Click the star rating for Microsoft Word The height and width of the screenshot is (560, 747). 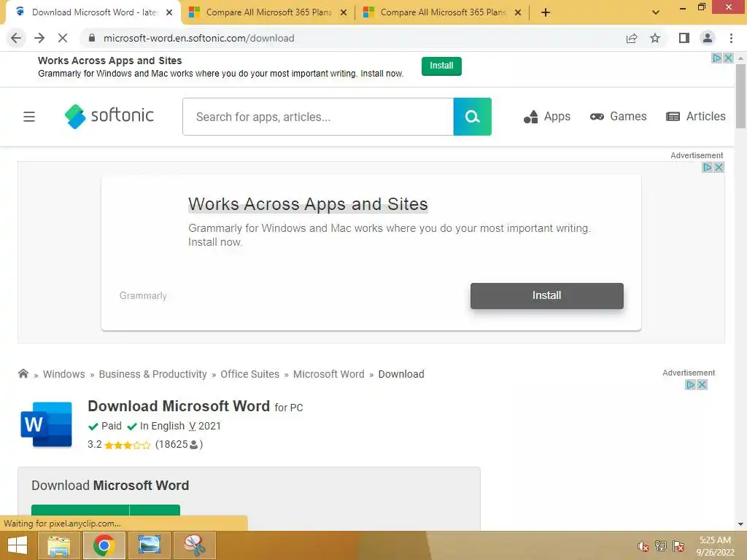tap(127, 446)
